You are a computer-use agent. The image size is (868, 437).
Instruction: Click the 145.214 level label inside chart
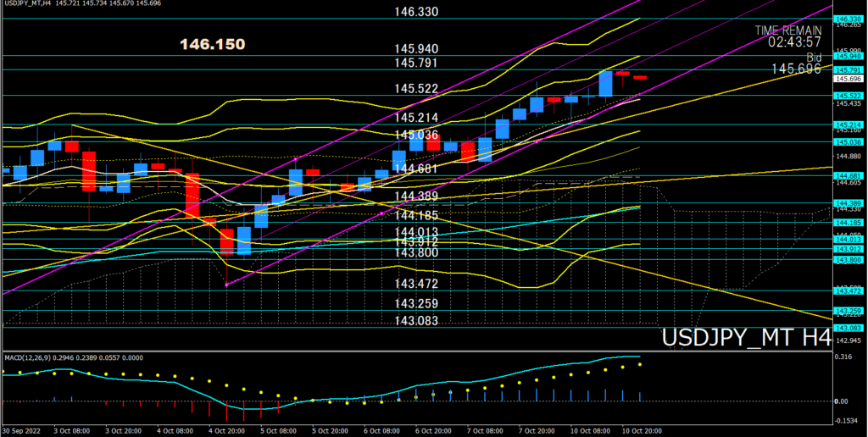[416, 118]
